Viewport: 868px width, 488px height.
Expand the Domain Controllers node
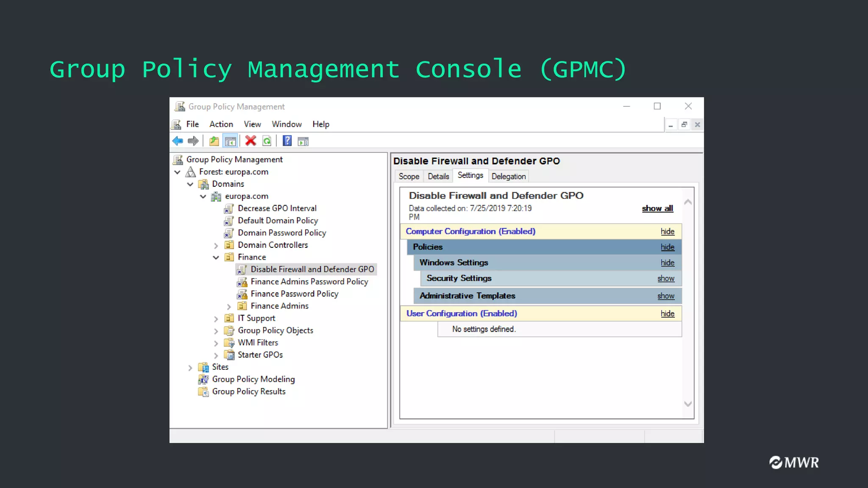216,246
